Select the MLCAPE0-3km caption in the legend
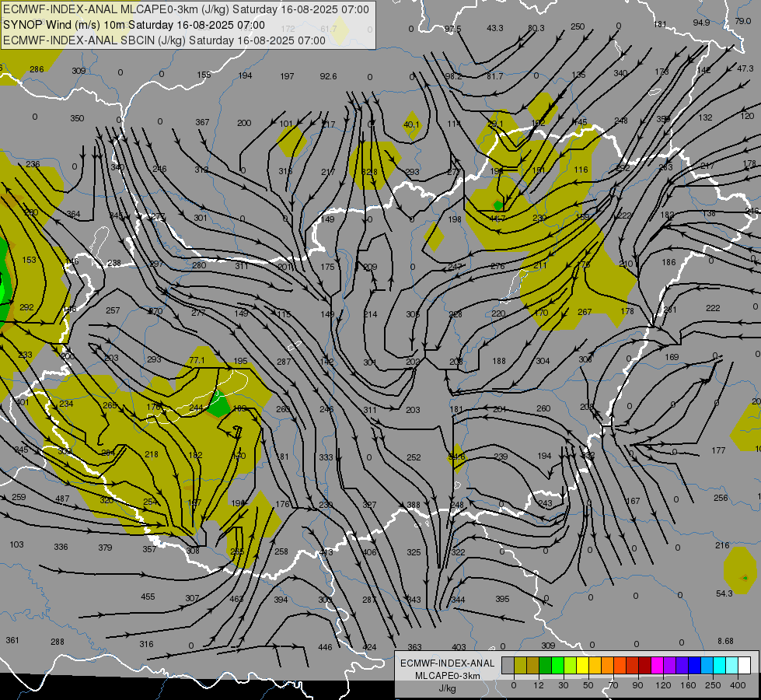The image size is (761, 700). tap(448, 676)
